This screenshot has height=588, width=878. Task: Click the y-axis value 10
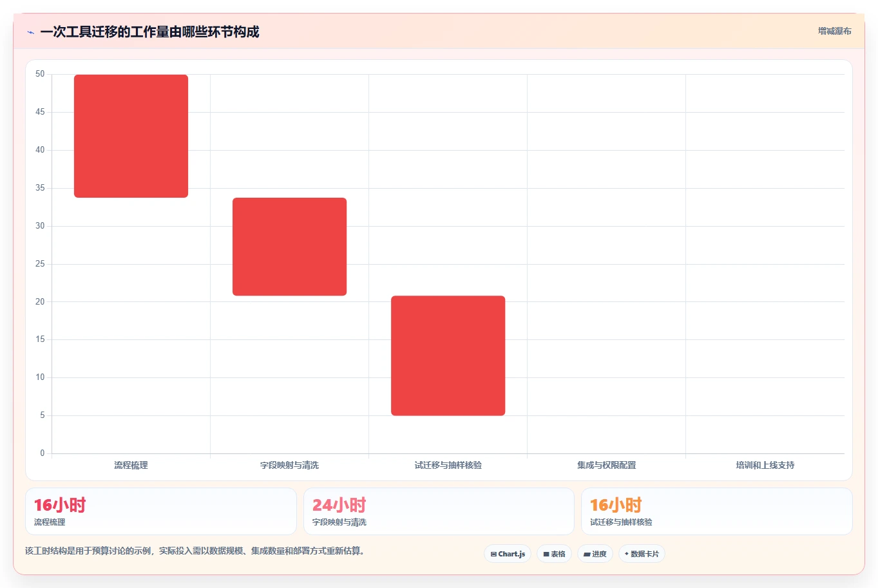click(x=40, y=377)
